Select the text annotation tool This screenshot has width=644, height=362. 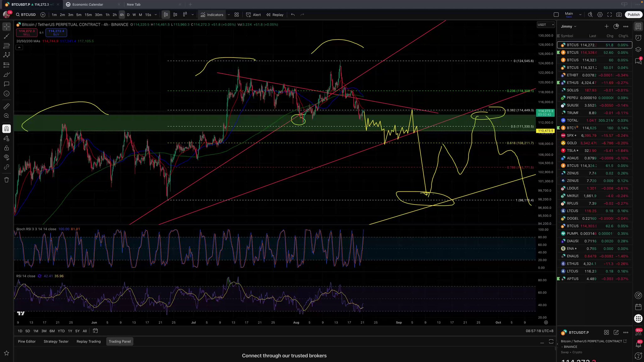[x=7, y=84]
